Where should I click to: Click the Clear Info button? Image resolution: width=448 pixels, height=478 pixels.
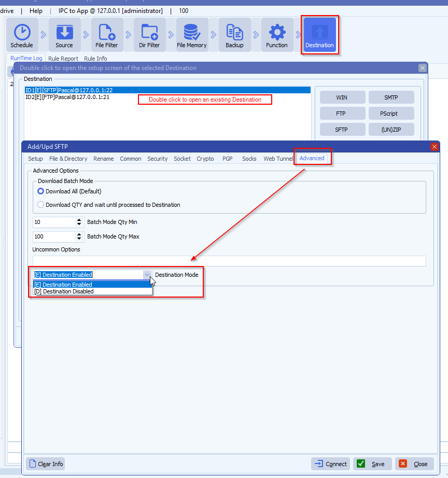[x=46, y=463]
